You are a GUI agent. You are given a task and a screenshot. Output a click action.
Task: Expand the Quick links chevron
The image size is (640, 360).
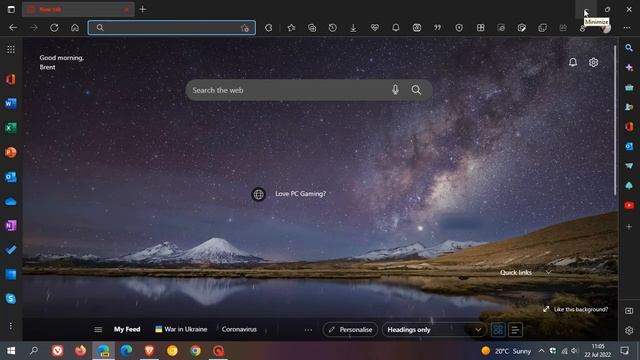click(x=548, y=272)
